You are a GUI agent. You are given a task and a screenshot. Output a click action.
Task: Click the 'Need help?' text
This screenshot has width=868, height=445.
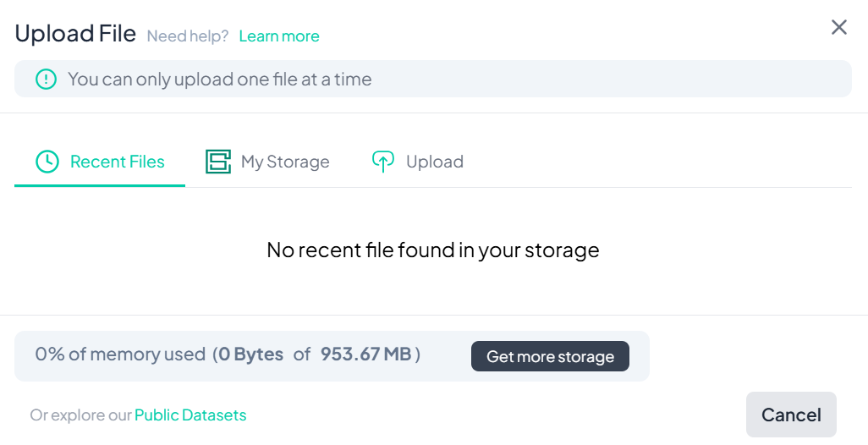pyautogui.click(x=188, y=36)
